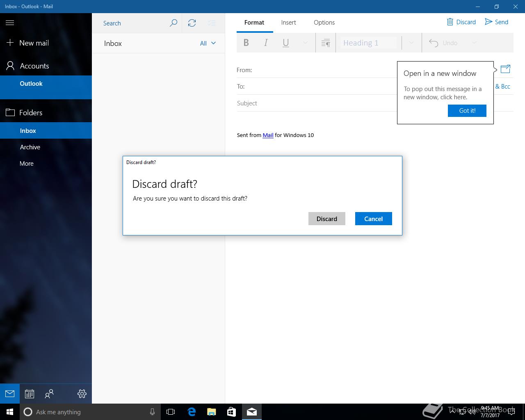Open Accounts section
Screen dimensions: 525x420
pos(27,66)
